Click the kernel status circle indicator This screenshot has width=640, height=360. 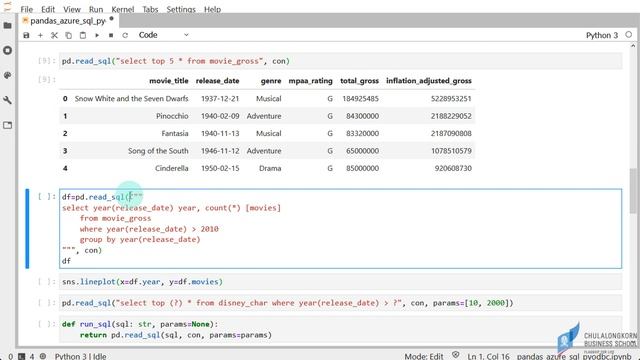pos(629,35)
